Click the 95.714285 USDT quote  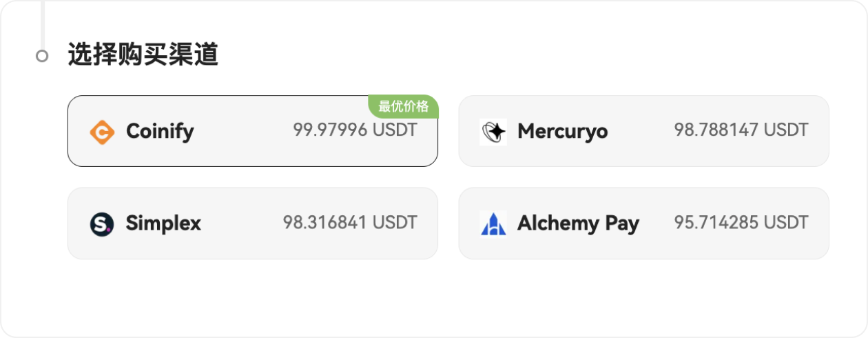click(x=741, y=222)
